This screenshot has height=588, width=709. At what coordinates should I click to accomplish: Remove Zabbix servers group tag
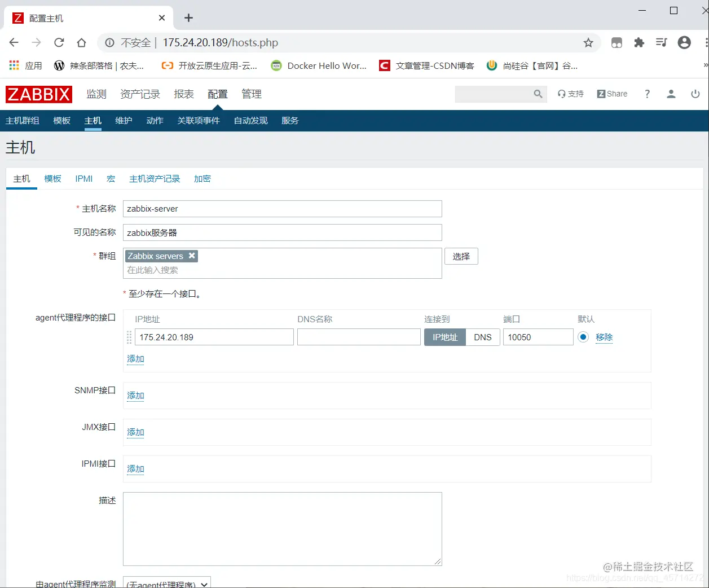click(192, 256)
